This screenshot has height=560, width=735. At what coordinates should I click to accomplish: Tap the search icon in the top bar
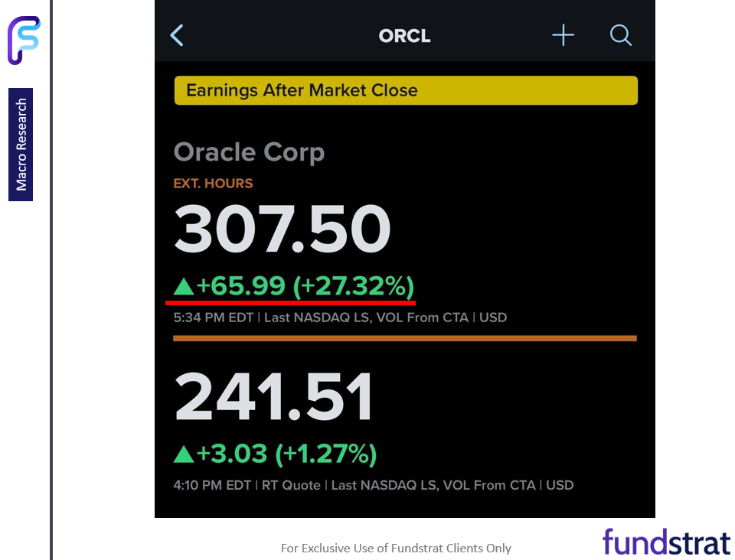click(x=620, y=34)
